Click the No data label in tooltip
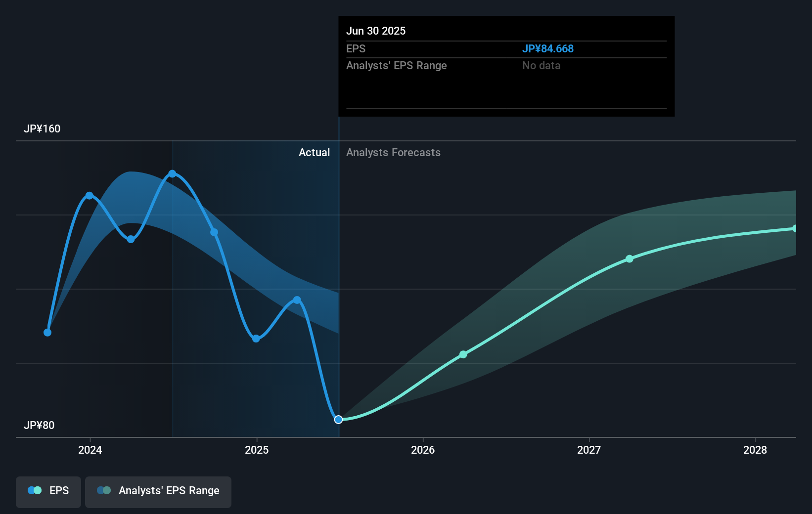812x514 pixels. point(541,65)
